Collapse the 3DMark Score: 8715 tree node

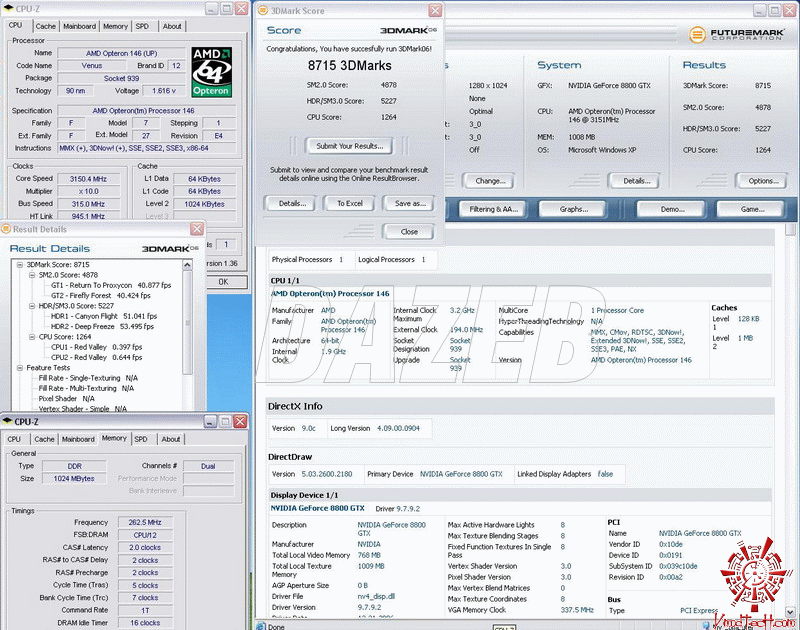[20, 265]
